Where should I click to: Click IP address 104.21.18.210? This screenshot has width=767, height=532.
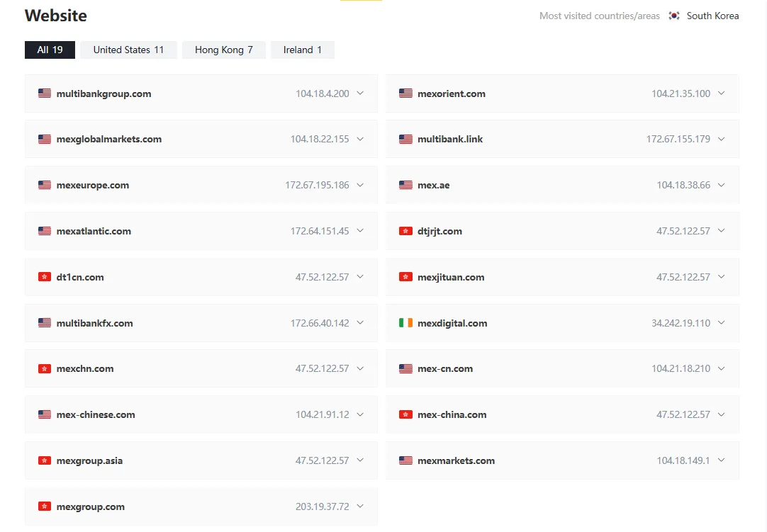click(x=681, y=368)
